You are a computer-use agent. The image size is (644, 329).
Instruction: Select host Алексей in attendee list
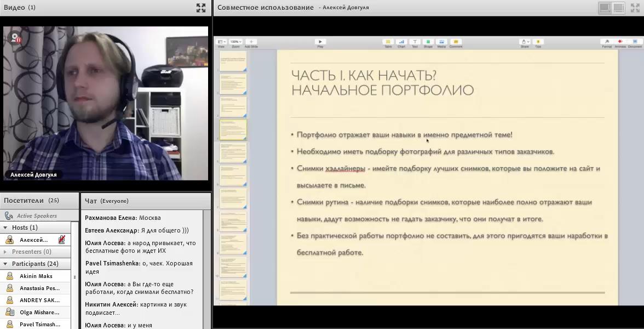(x=35, y=240)
